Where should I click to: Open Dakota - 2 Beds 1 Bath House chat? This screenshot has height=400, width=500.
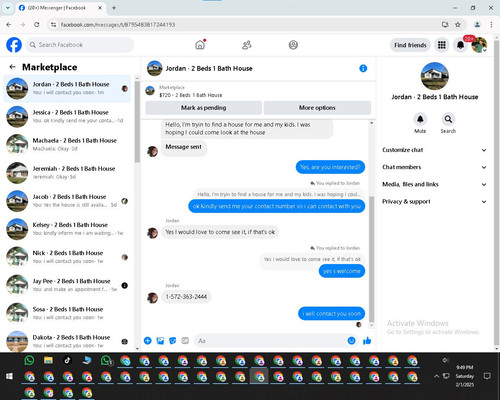pos(67,341)
